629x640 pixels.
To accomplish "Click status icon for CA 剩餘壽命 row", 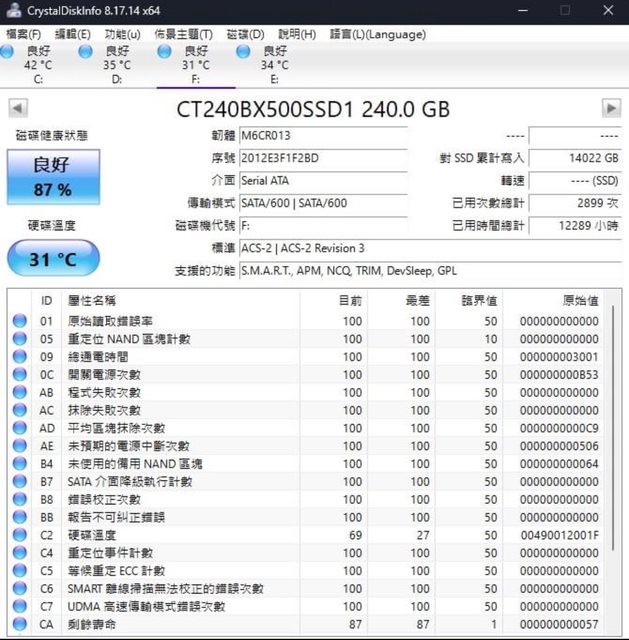I will pos(19,624).
